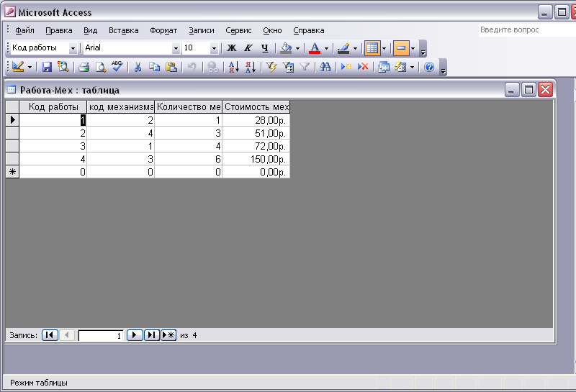Click the View mode design icon
The height and width of the screenshot is (392, 576).
pyautogui.click(x=17, y=67)
